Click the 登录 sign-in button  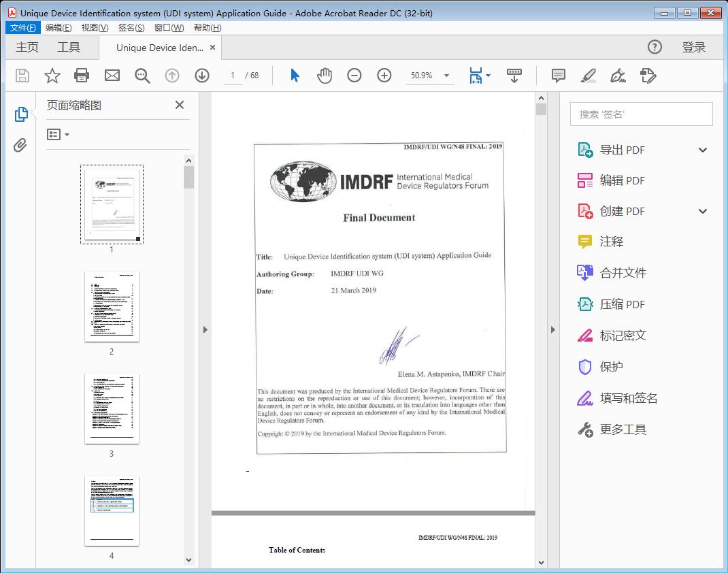point(695,47)
